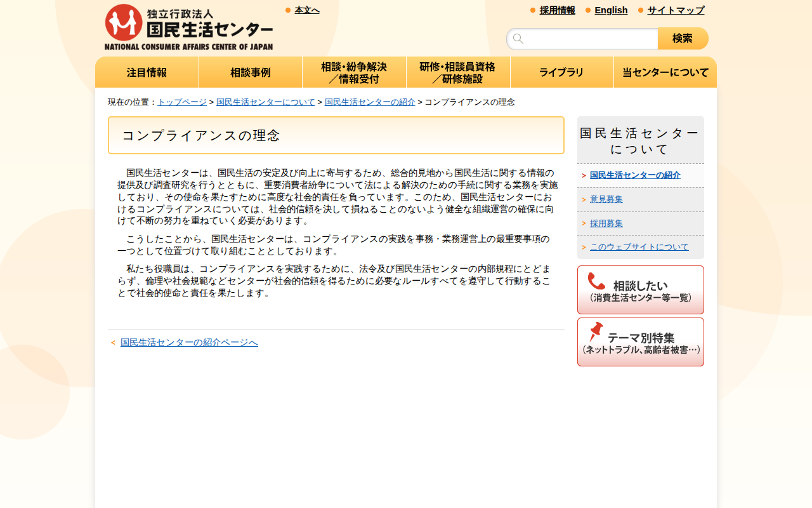
Task: Click paragraph starting こうしたことから
Action: [x=336, y=245]
